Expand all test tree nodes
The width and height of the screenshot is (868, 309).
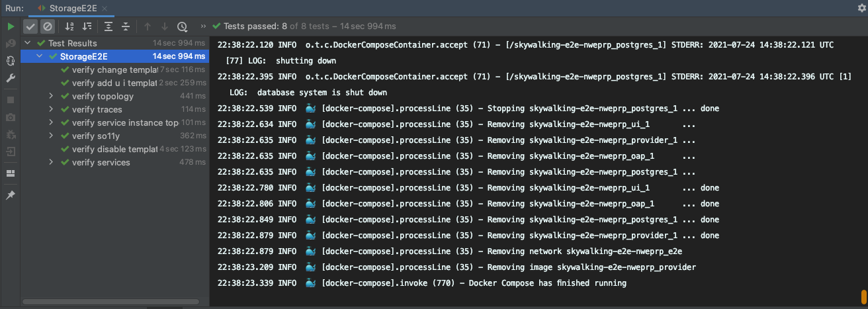pos(108,26)
